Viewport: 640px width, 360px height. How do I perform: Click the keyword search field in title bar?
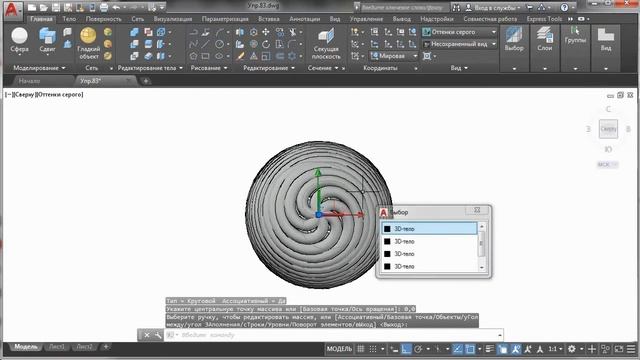click(x=402, y=7)
